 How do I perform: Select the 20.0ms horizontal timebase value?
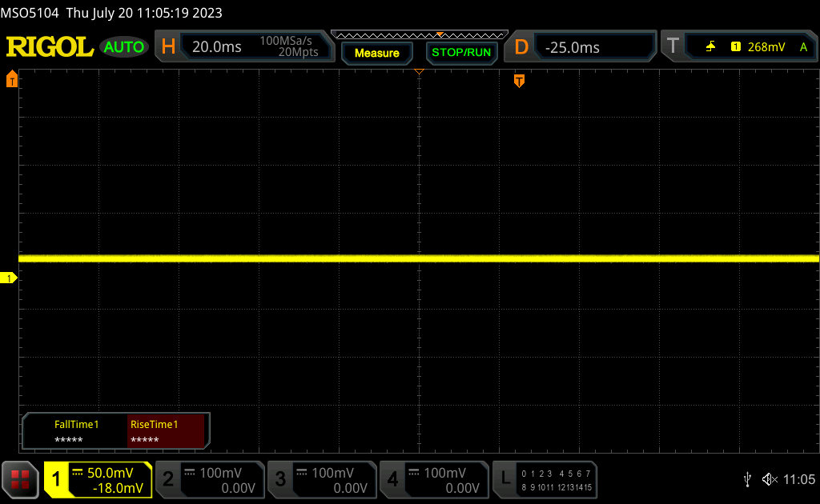pyautogui.click(x=216, y=47)
